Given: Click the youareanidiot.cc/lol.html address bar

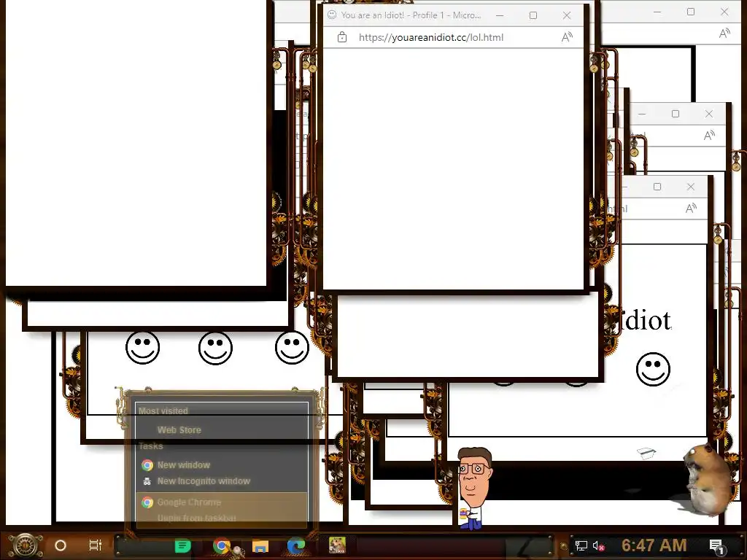Looking at the screenshot, I should (x=430, y=37).
